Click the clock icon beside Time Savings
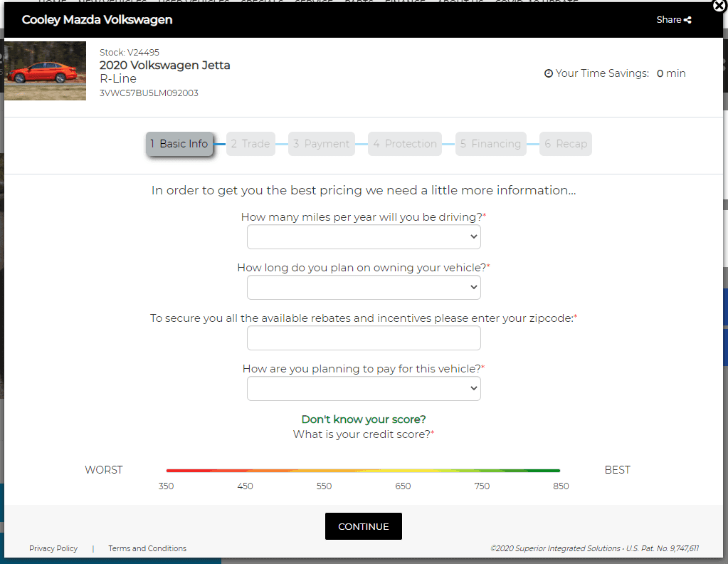 click(549, 73)
